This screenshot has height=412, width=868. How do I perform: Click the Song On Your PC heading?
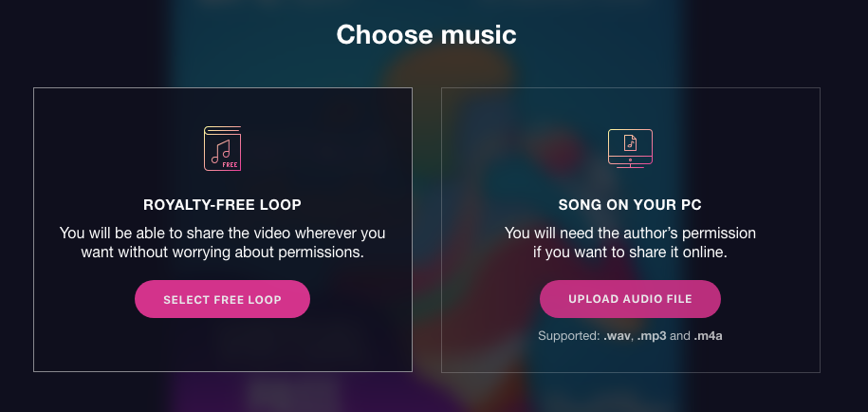(x=630, y=205)
